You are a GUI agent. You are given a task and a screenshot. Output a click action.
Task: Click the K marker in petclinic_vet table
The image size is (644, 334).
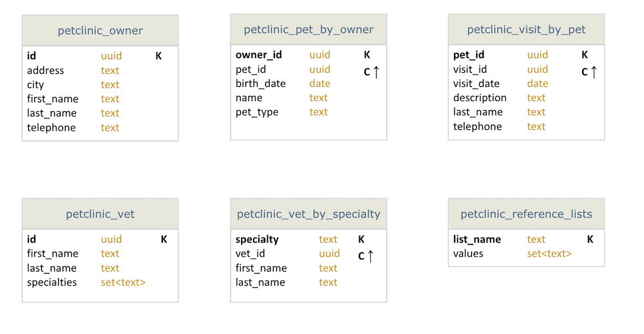(164, 239)
